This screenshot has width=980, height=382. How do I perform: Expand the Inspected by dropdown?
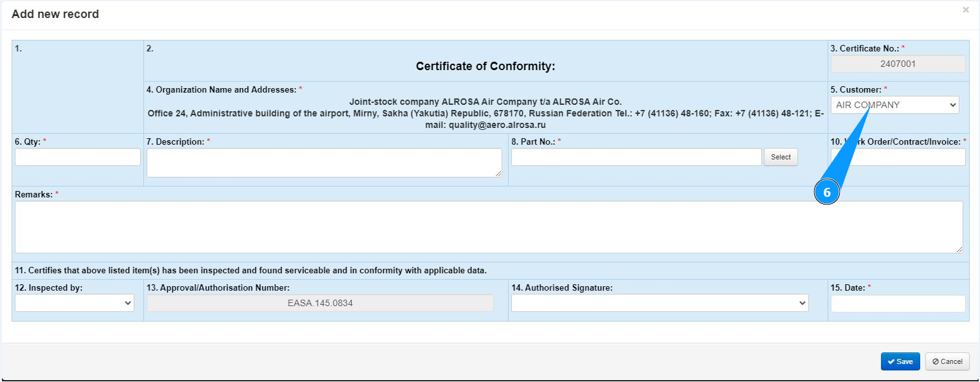[75, 303]
